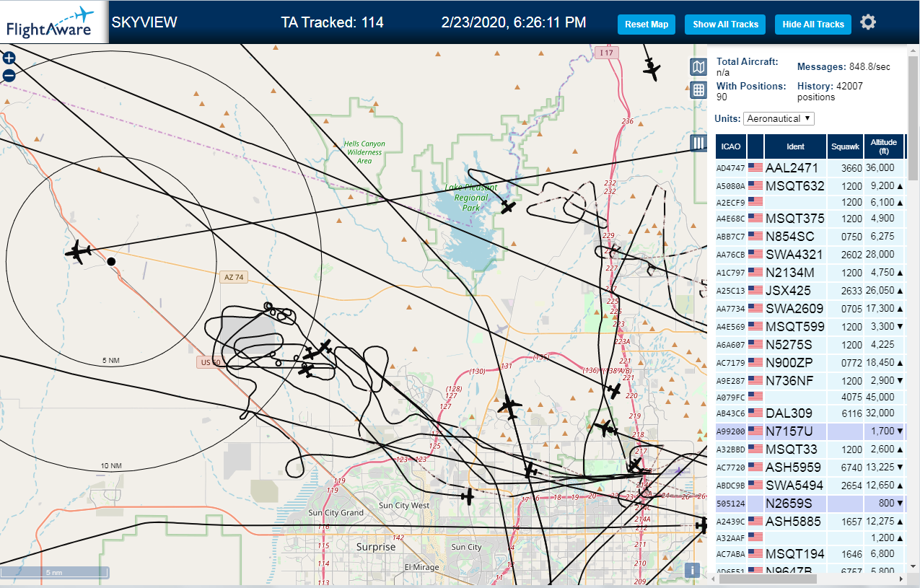The width and height of the screenshot is (920, 588).
Task: Open the map layer selector icon
Action: [698, 67]
